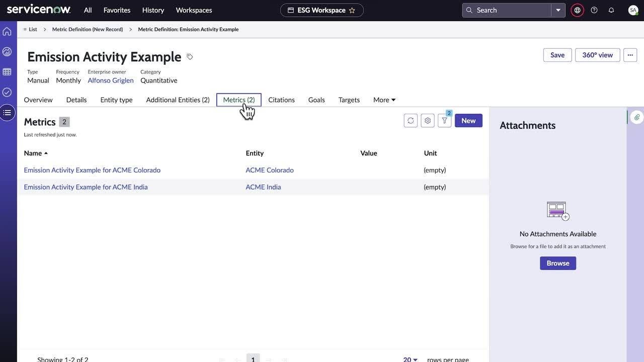
Task: Open the Favorites menu
Action: pos(117,10)
